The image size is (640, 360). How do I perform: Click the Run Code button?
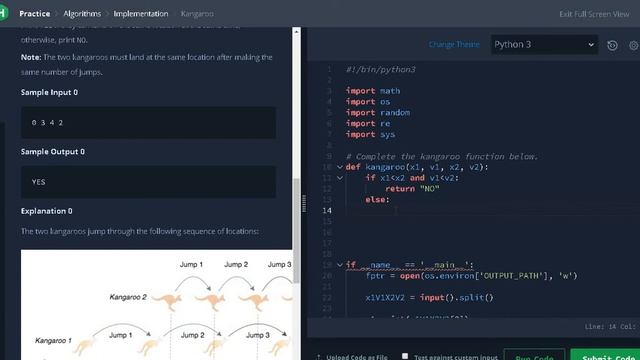click(534, 356)
